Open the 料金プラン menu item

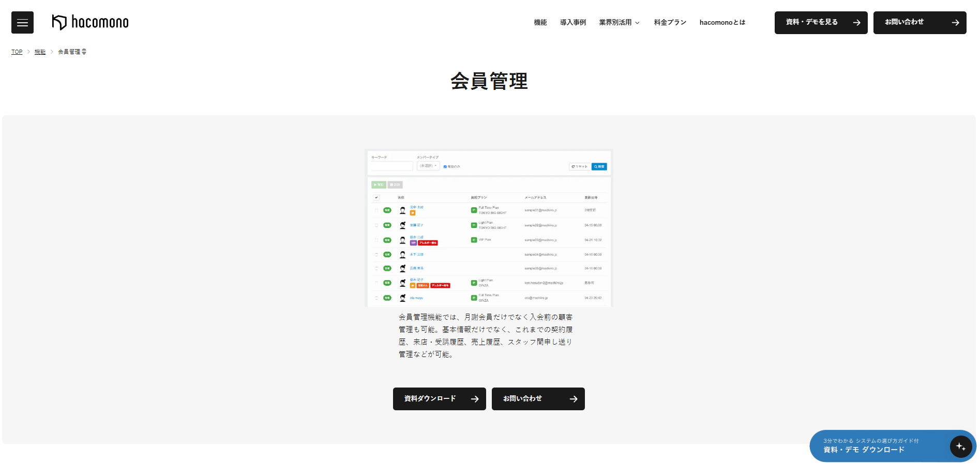(x=670, y=22)
